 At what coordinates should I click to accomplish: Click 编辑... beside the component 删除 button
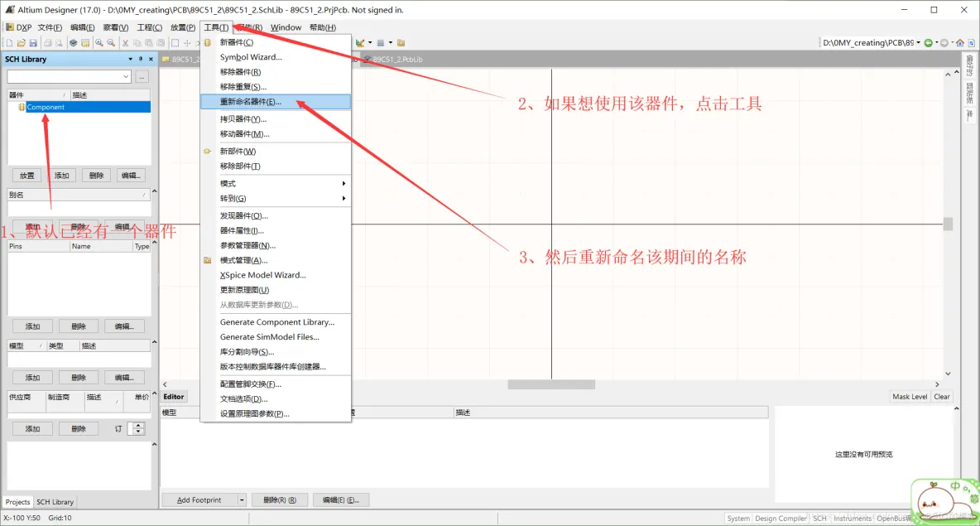coord(131,176)
